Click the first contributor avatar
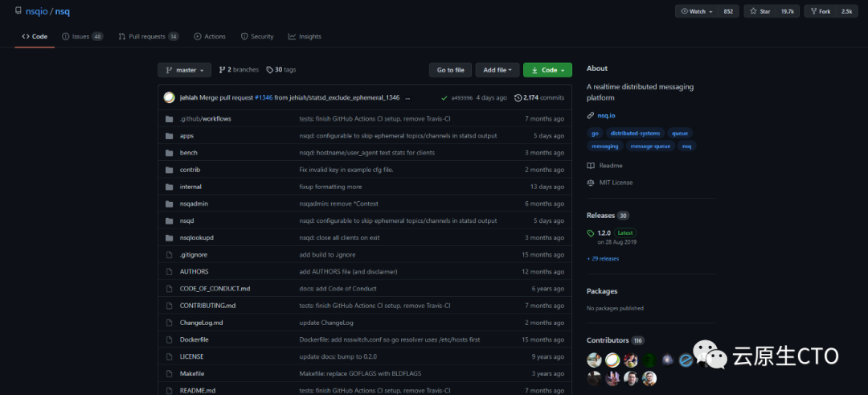Viewport: 868px width, 395px height. click(x=594, y=360)
